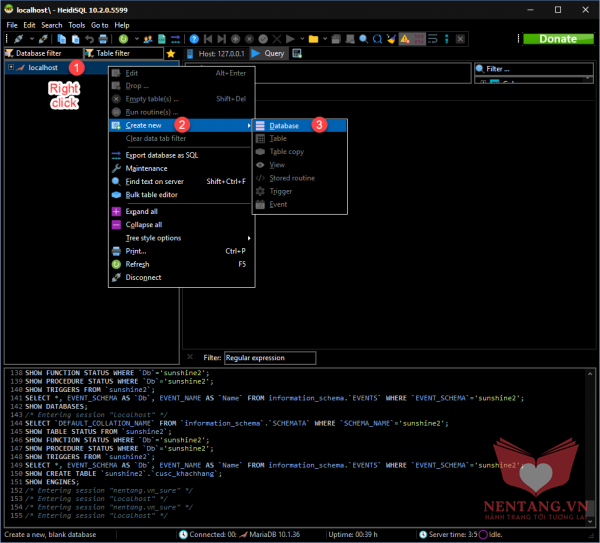Open the Tools menu in the menu bar
Screen dimensions: 600x543
point(76,24)
